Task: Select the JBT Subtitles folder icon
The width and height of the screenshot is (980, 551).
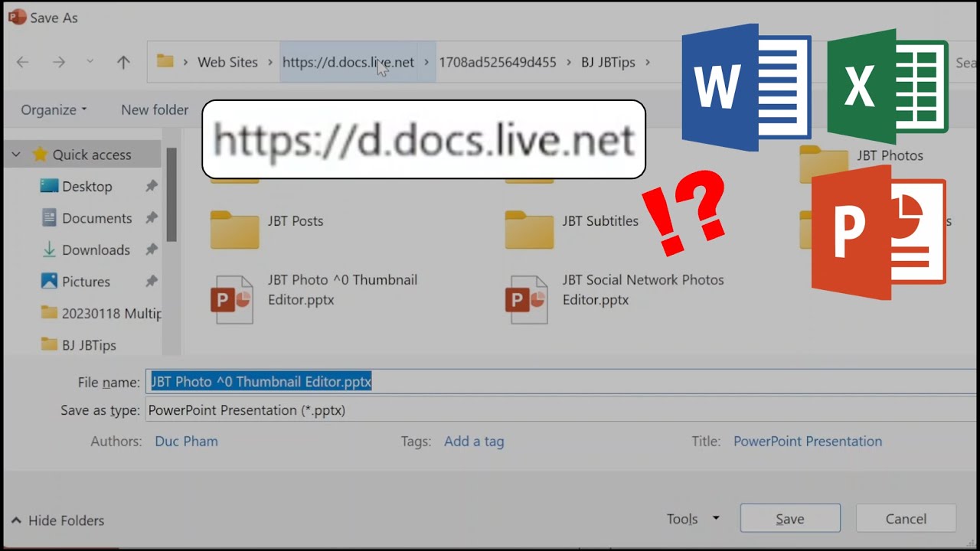Action: (529, 230)
